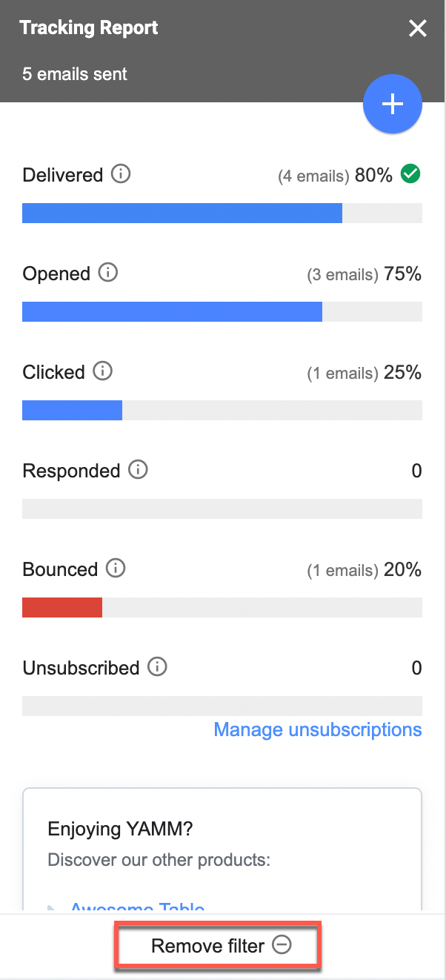
Task: Open Manage unsubscriptions
Action: click(x=317, y=729)
